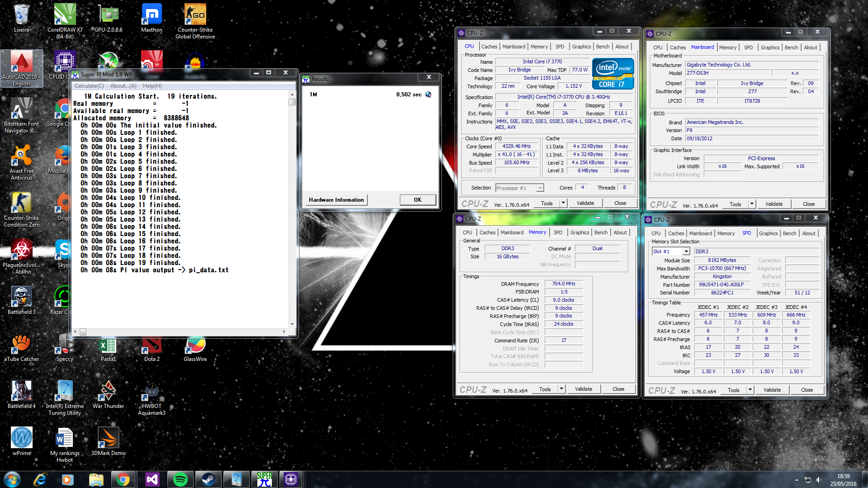The height and width of the screenshot is (488, 868).
Task: Click Validate in CPU tab CPU-Z window
Action: point(585,203)
